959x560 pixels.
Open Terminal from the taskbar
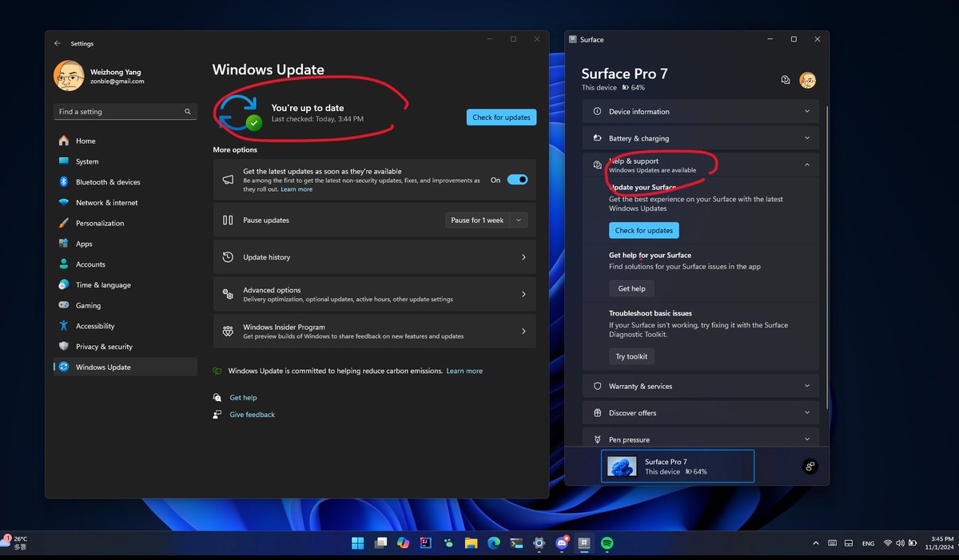516,543
